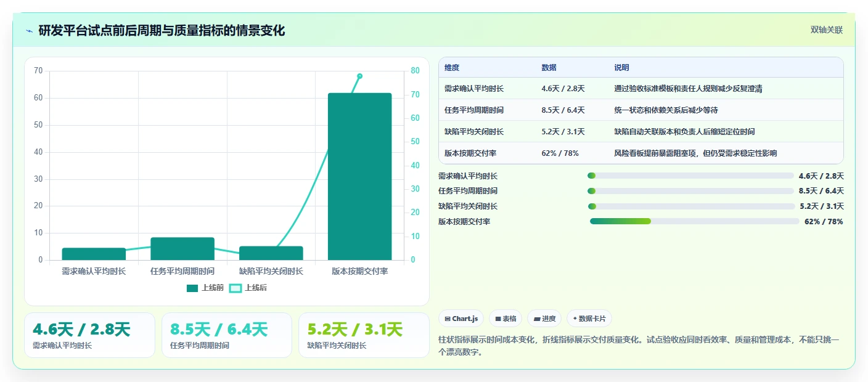Click 需求确认平均时长 table cell

474,89
